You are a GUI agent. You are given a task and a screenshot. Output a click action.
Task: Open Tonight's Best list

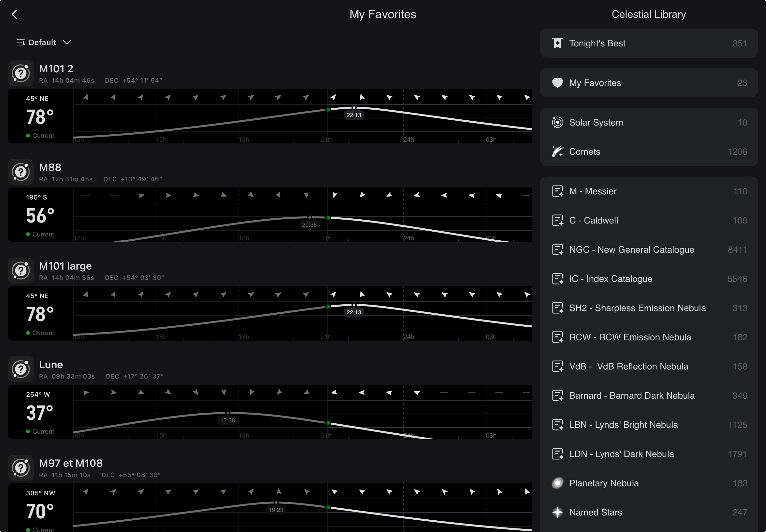tap(649, 43)
